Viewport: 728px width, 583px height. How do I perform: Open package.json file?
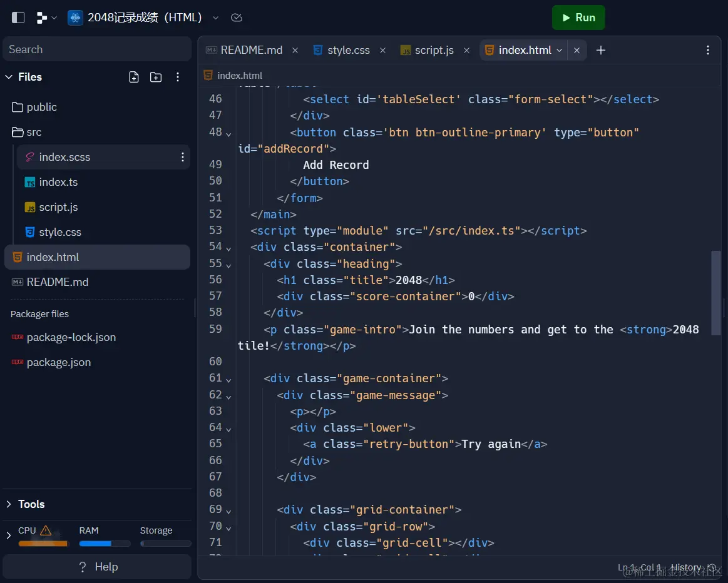pos(97,362)
